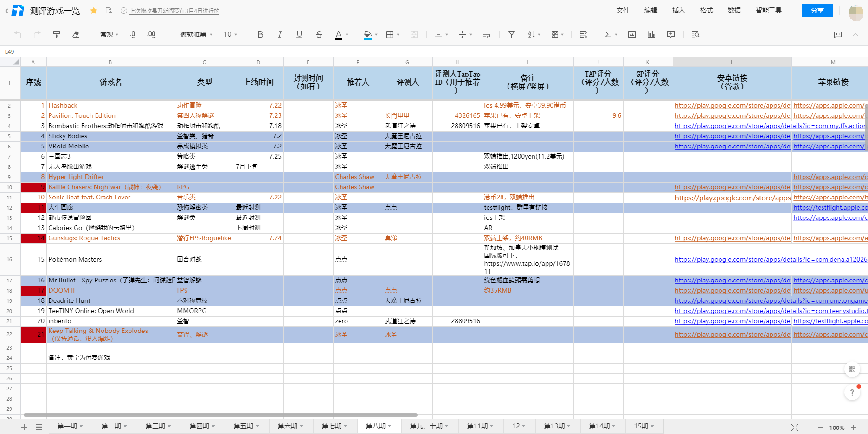This screenshot has width=868, height=434.
Task: Open the 常规 number format dropdown
Action: click(109, 34)
